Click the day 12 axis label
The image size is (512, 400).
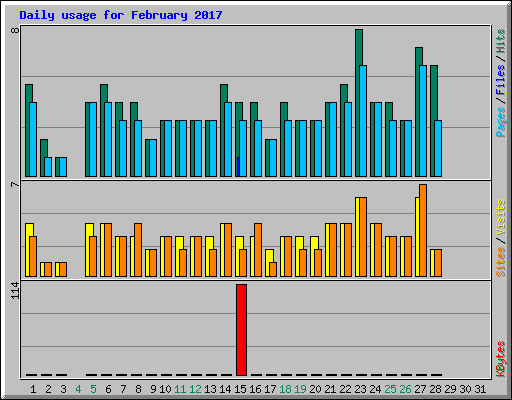pos(195,389)
